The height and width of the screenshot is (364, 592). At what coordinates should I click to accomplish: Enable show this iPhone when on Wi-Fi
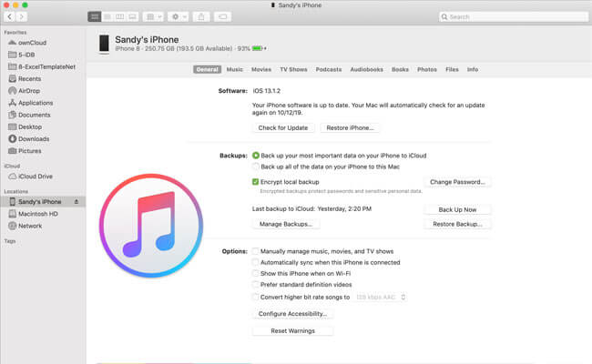coord(256,273)
